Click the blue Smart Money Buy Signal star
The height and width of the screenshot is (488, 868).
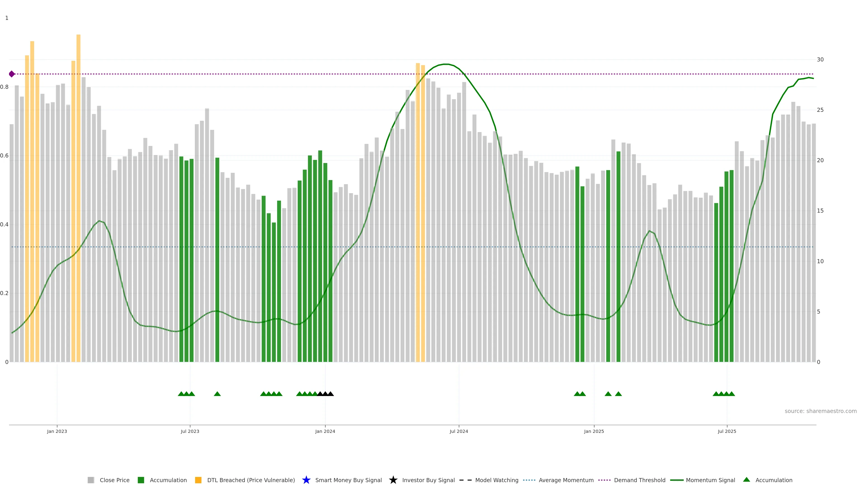[x=306, y=480]
